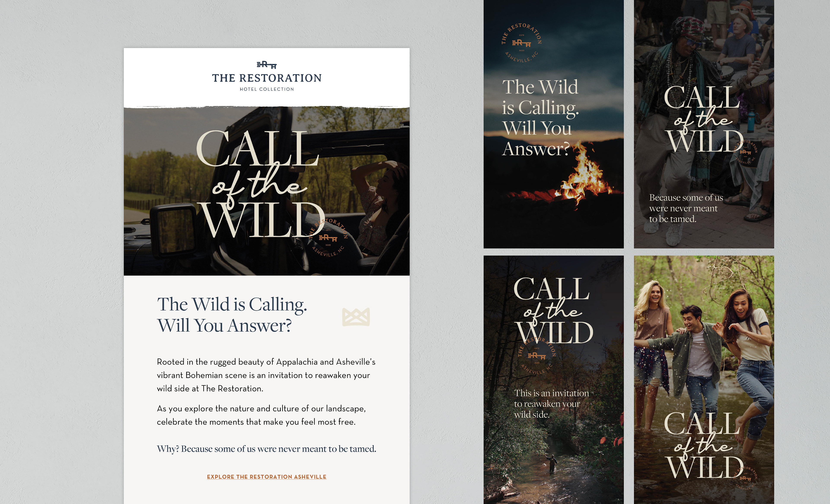Click This is an invitation caption text

click(x=551, y=404)
